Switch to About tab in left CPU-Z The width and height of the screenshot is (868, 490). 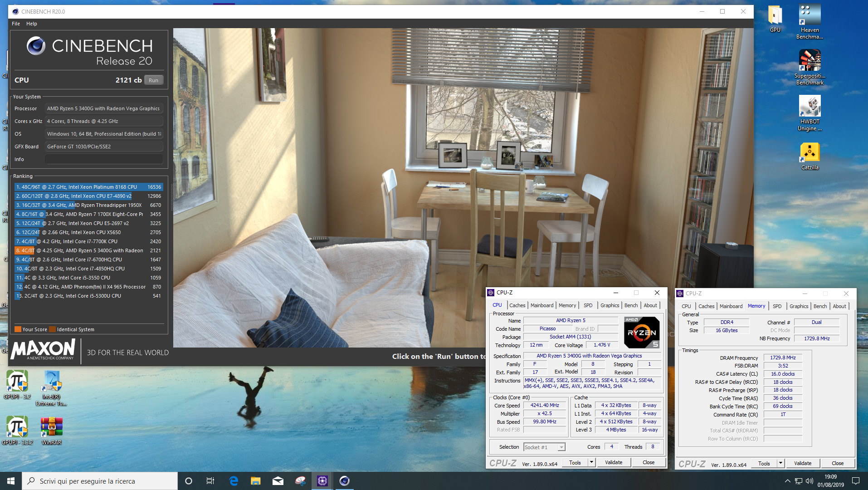pyautogui.click(x=650, y=305)
